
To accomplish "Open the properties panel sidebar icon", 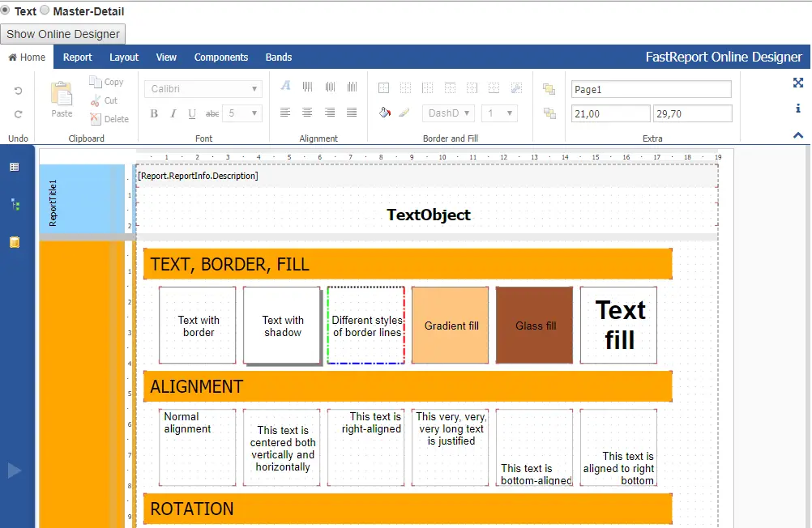I will 15,167.
